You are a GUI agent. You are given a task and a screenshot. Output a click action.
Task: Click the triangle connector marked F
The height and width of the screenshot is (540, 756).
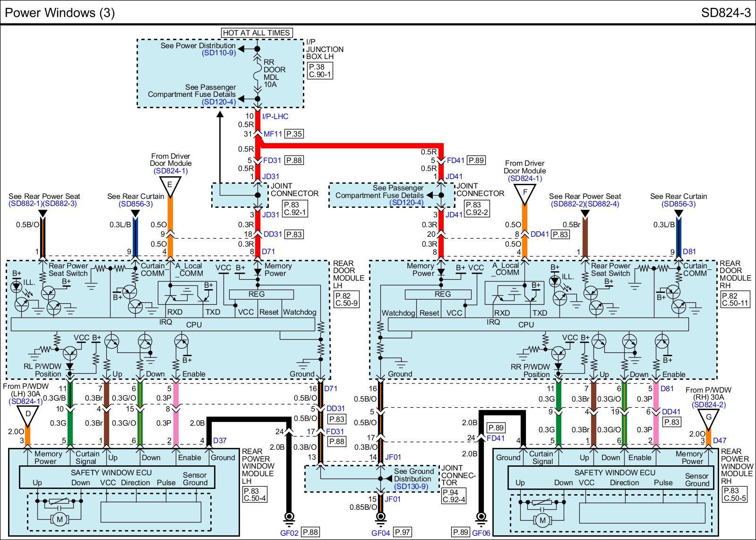[524, 192]
